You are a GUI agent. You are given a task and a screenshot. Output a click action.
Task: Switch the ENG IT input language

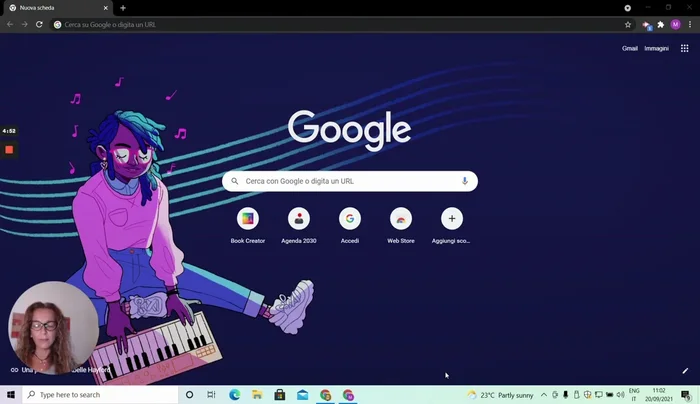click(634, 395)
